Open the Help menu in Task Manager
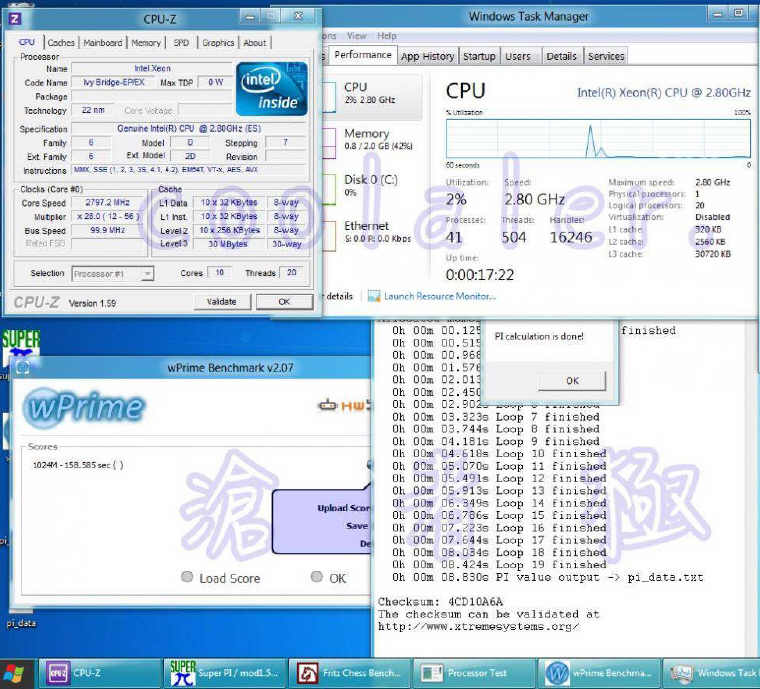Viewport: 760px width, 689px height. coord(387,36)
